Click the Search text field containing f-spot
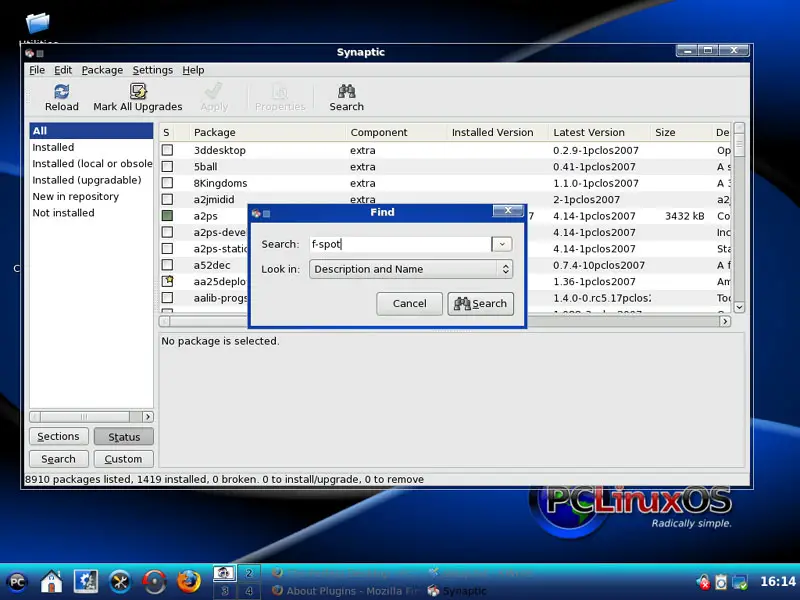This screenshot has width=800, height=600. coord(401,244)
